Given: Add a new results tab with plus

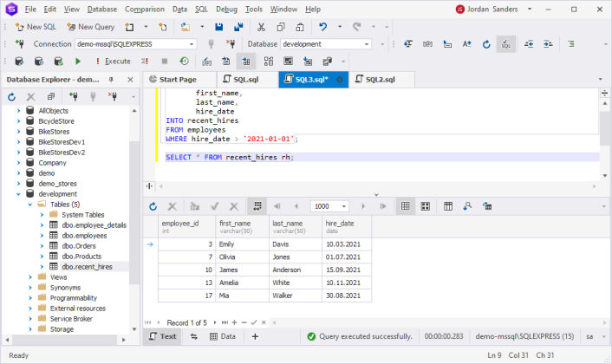Looking at the screenshot, I should click(255, 336).
